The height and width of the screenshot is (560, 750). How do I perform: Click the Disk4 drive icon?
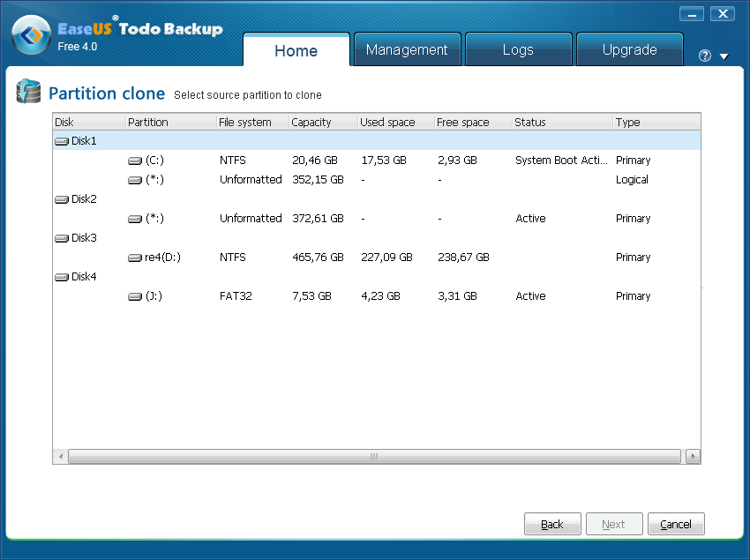point(61,276)
